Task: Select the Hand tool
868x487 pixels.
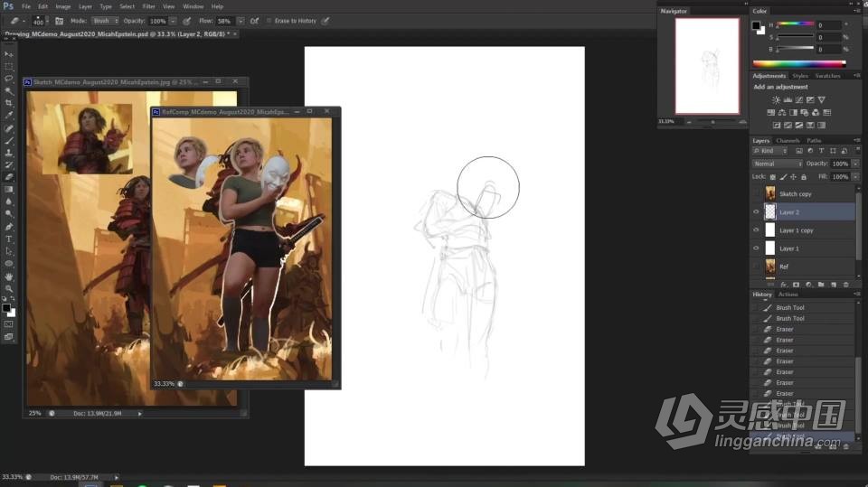Action: click(9, 276)
